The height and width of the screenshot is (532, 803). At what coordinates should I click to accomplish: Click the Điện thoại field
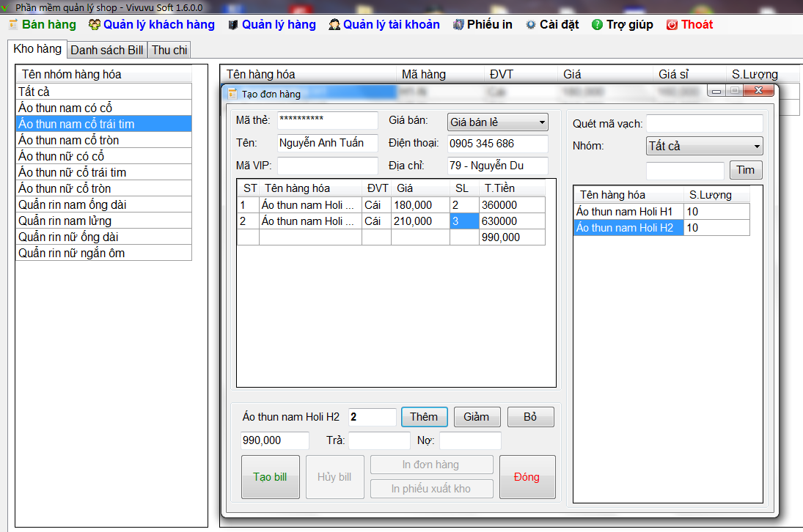coord(497,144)
